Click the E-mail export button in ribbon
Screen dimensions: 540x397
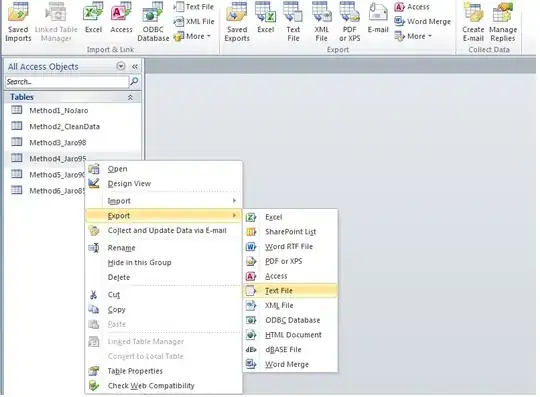(378, 18)
